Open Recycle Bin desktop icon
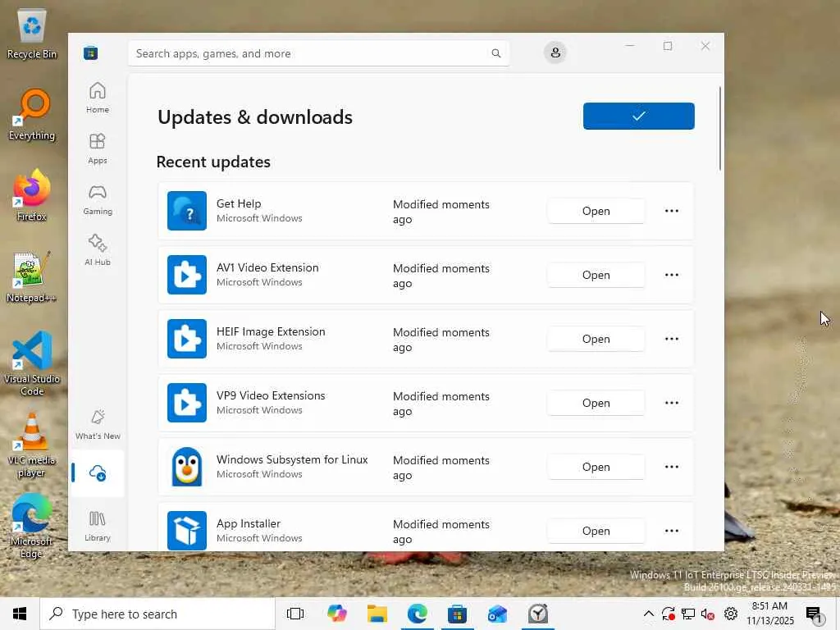 click(x=32, y=33)
